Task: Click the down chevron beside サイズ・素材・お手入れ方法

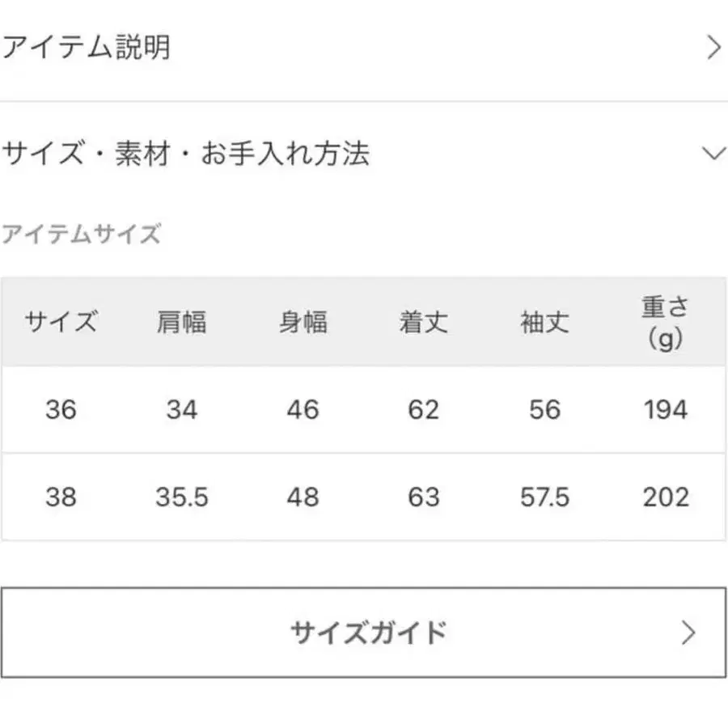Action: point(712,152)
